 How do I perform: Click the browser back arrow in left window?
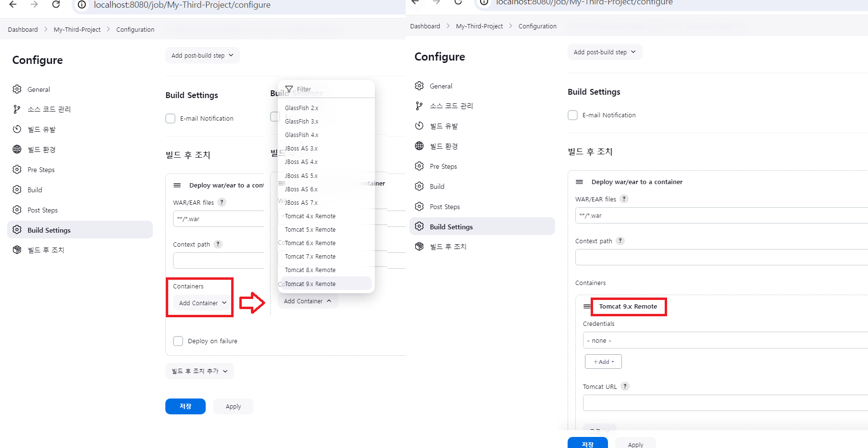point(13,4)
